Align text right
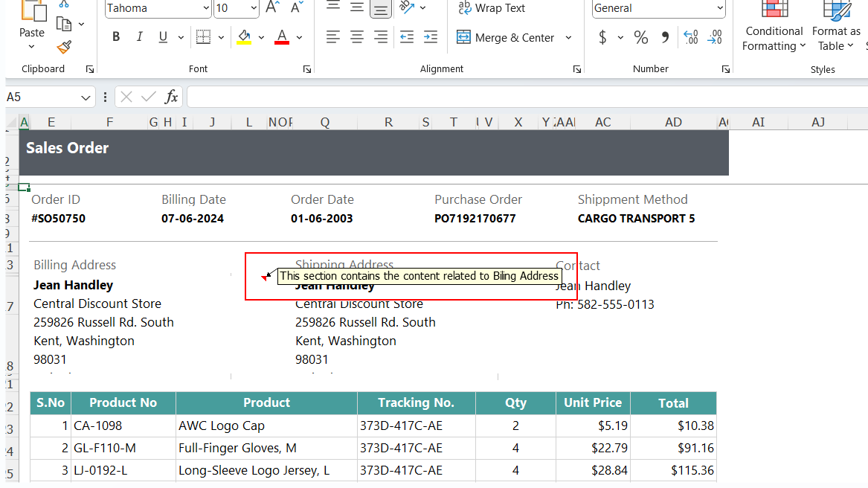Image resolution: width=868 pixels, height=488 pixels. pos(380,37)
